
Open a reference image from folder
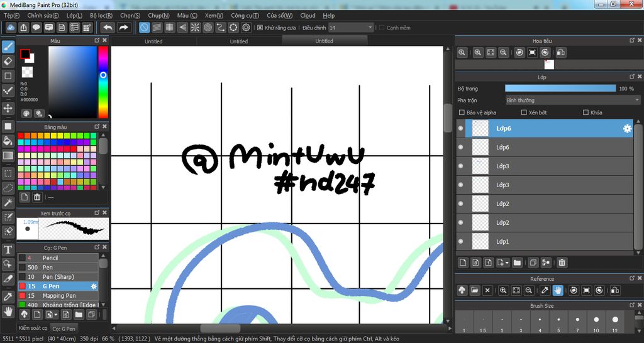[475, 290]
